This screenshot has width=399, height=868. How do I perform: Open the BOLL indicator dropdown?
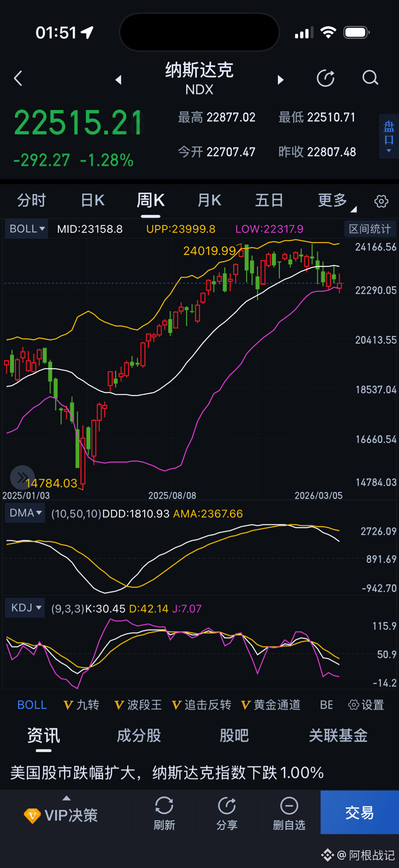[x=27, y=228]
